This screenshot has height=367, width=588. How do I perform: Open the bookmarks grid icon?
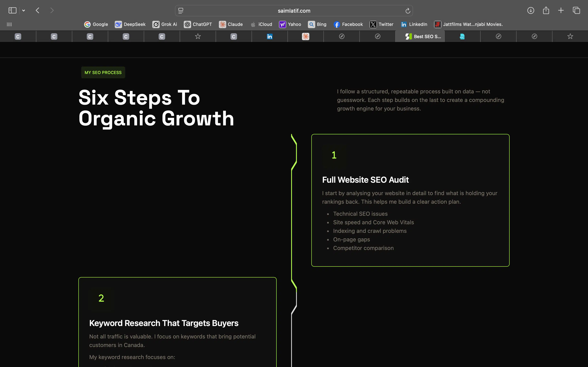9,24
